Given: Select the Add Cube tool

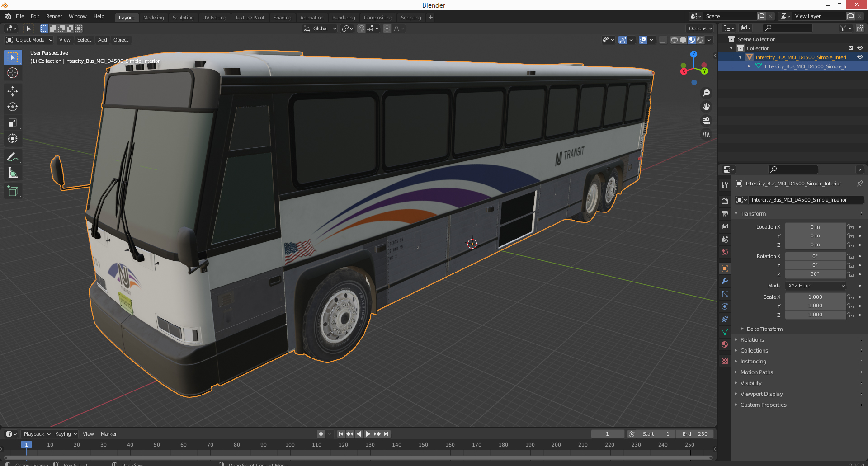Looking at the screenshot, I should pos(13,191).
